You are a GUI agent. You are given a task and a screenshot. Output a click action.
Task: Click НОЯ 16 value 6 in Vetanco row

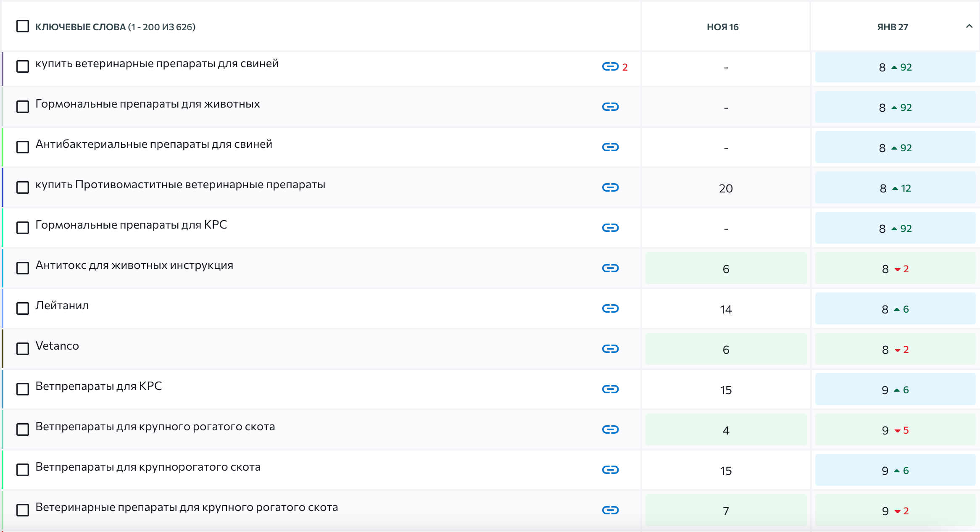726,349
